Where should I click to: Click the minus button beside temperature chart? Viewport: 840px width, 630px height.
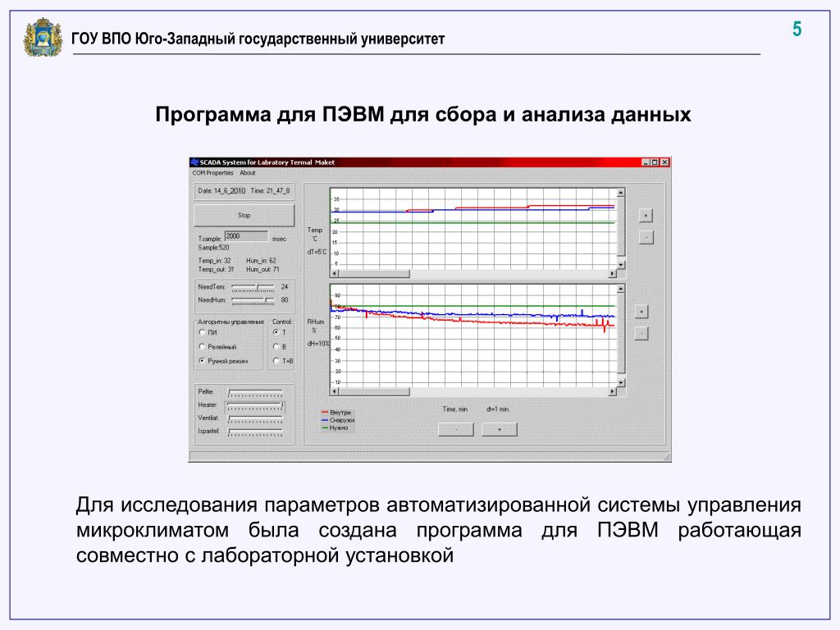click(x=646, y=237)
